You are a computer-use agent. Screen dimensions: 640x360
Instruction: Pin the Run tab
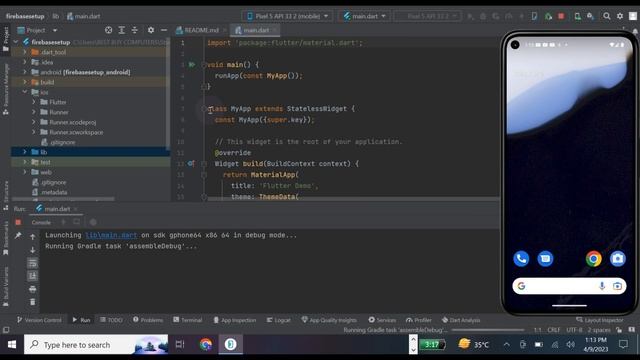[18, 235]
